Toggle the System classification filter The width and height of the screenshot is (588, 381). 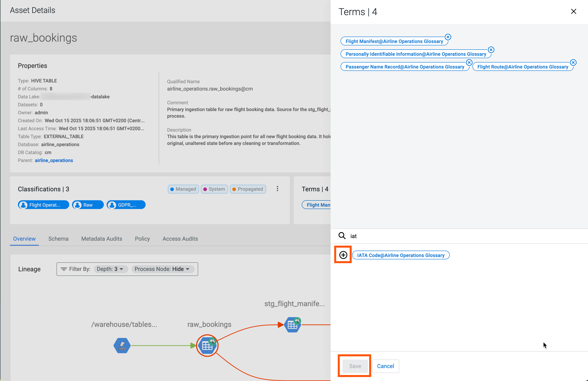pyautogui.click(x=214, y=189)
